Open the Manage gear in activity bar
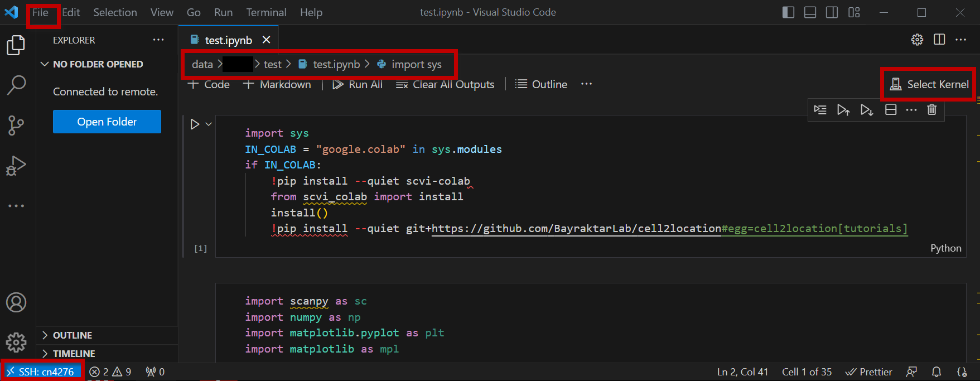 pos(16,342)
